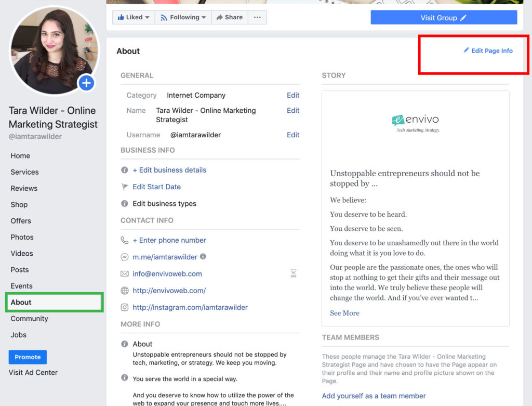Expand the Liked dropdown arrow
532x406 pixels.
coord(147,17)
